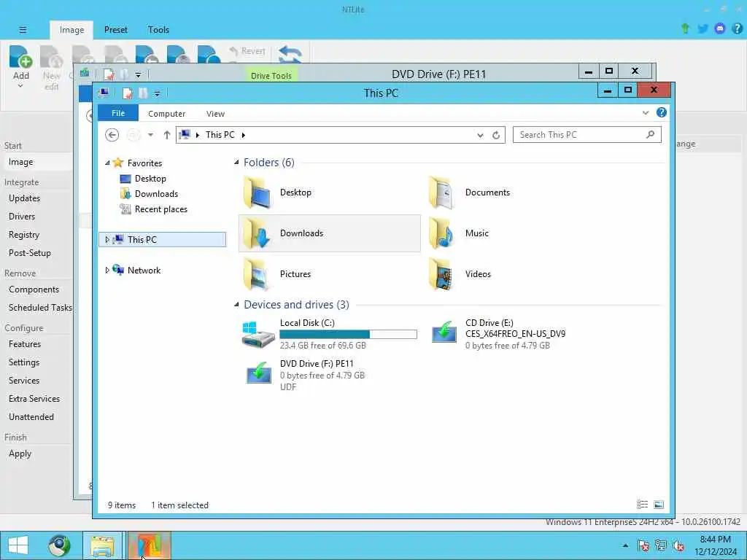The height and width of the screenshot is (560, 747).
Task: Click the green upgrade arrow icon in NTLite
Action: [x=685, y=28]
